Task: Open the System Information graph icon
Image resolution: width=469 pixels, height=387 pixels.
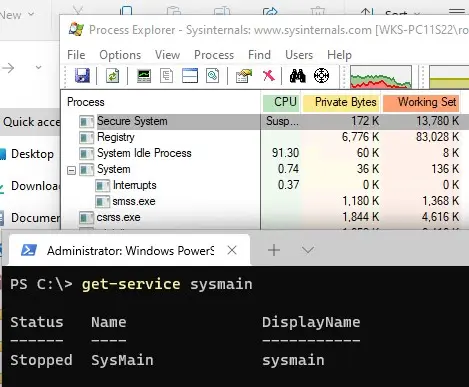Action: [144, 76]
